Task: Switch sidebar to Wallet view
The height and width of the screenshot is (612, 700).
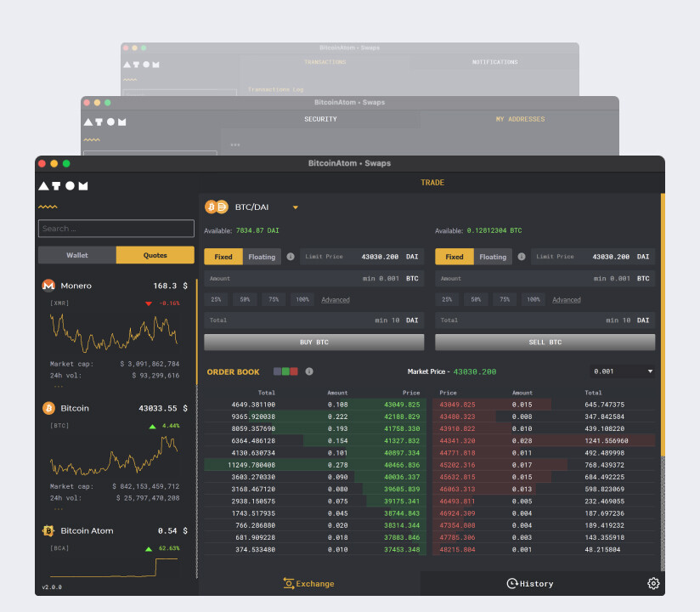Action: point(77,255)
